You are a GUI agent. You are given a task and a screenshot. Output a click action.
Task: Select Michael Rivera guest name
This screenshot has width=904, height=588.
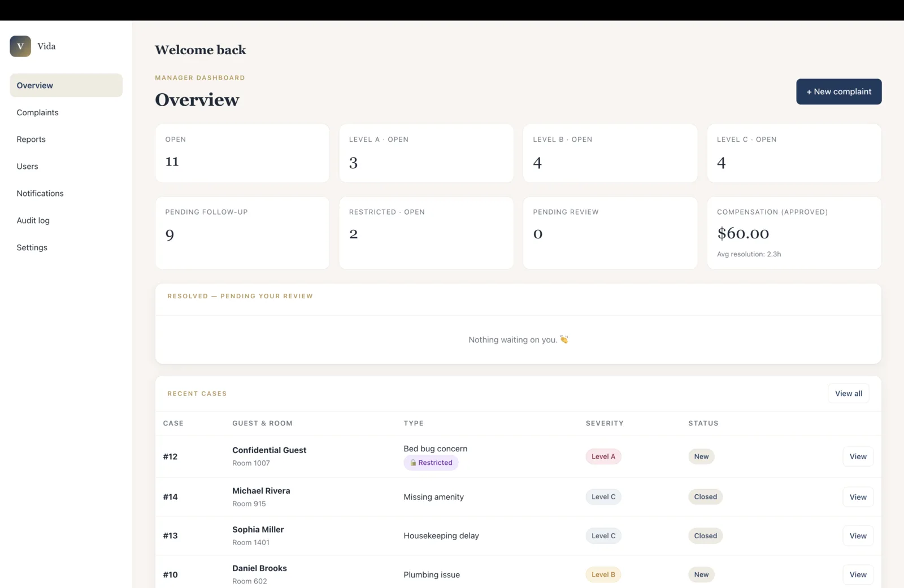(261, 491)
